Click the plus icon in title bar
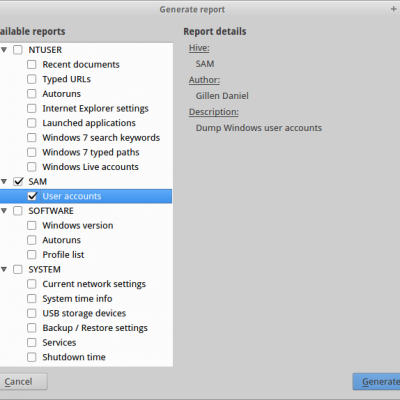This screenshot has width=400, height=400. tap(393, 9)
